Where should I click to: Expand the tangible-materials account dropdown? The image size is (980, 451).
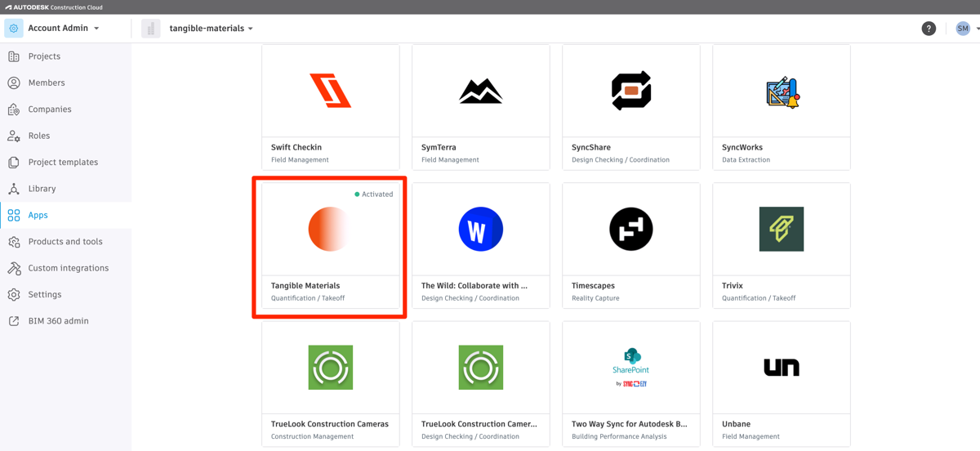[250, 29]
